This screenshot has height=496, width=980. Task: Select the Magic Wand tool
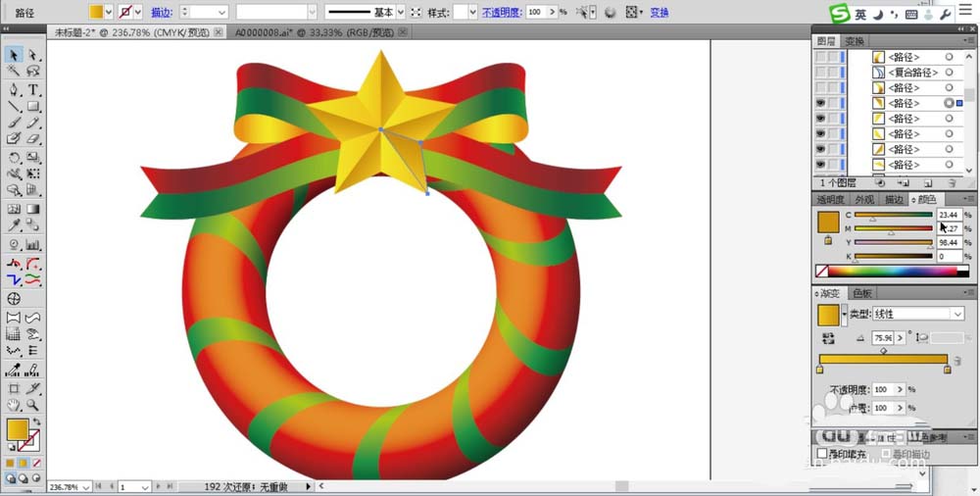[x=14, y=72]
